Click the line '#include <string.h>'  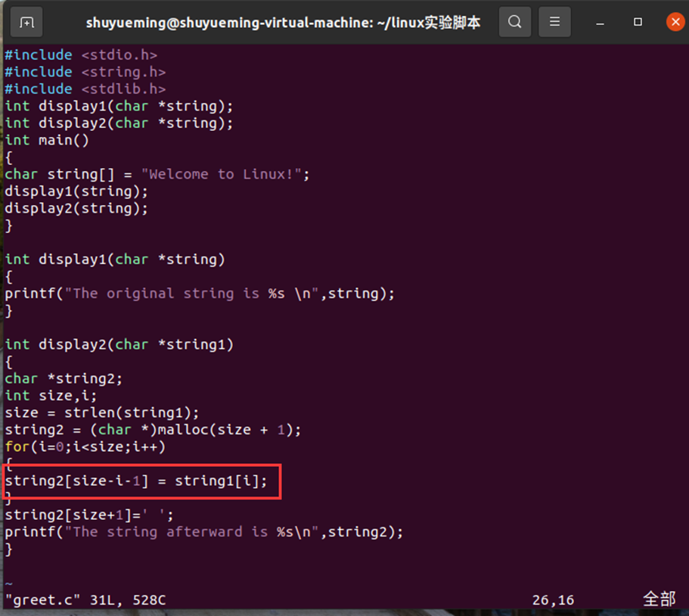[x=85, y=72]
